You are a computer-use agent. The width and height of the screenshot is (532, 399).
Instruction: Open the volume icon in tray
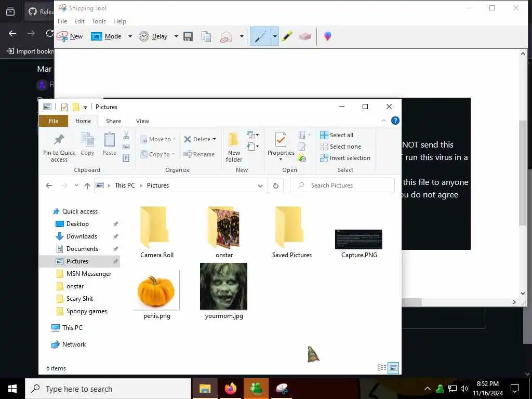click(x=464, y=389)
